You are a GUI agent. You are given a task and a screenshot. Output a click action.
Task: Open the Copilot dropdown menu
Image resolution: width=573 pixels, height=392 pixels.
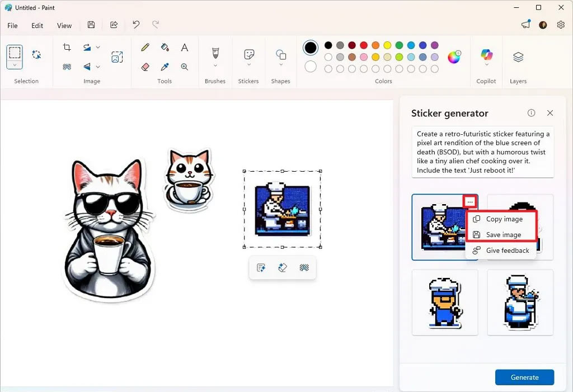click(x=486, y=65)
